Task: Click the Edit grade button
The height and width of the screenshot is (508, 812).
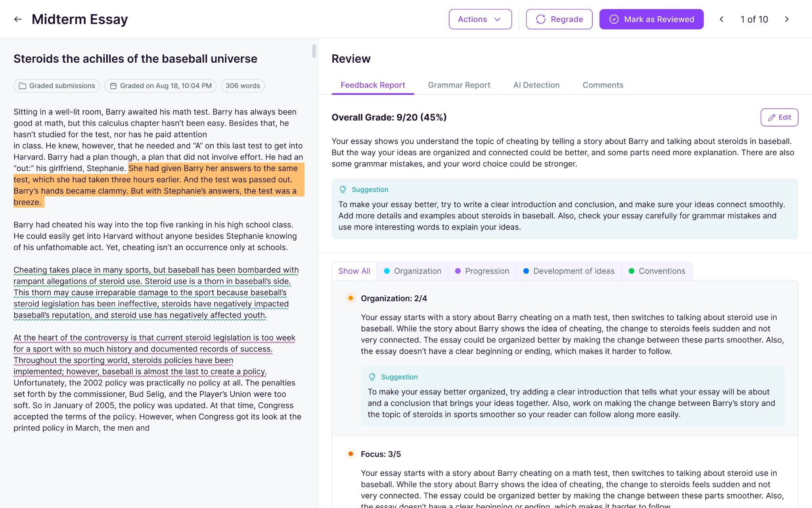Action: point(779,117)
